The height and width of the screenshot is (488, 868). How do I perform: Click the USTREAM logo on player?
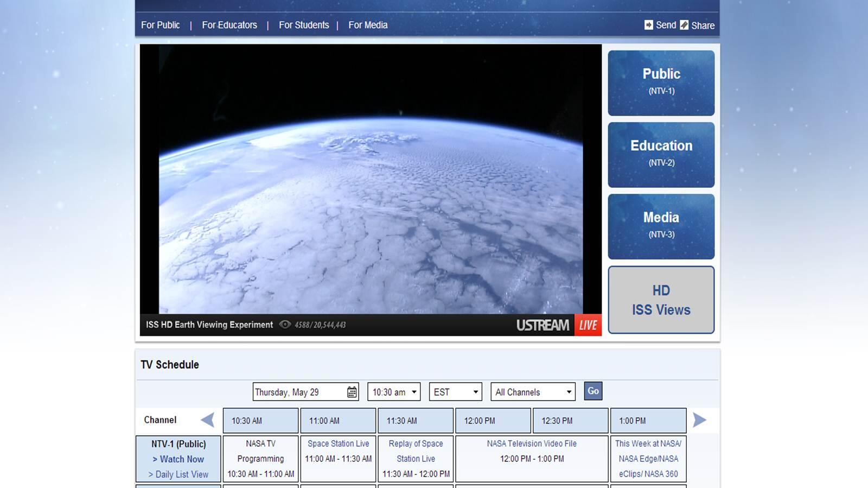click(542, 325)
